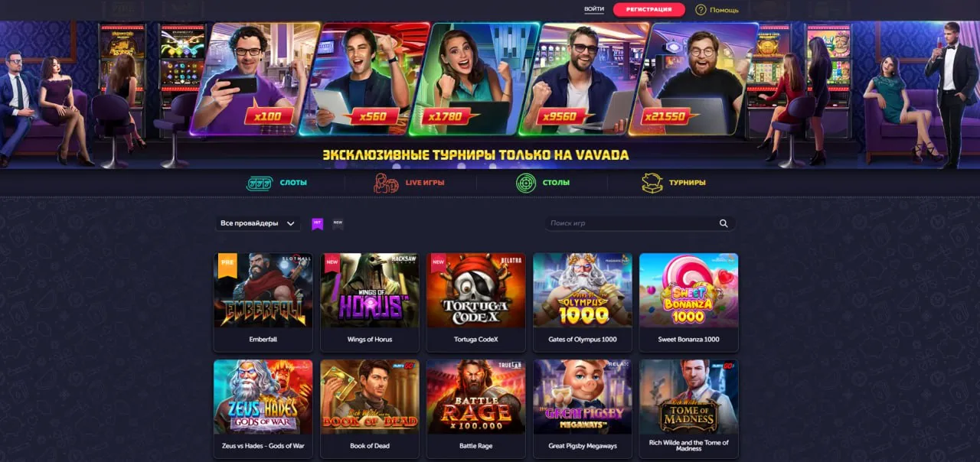980x462 pixels.
Task: Expand the providers list via chevron arrow
Action: 290,224
